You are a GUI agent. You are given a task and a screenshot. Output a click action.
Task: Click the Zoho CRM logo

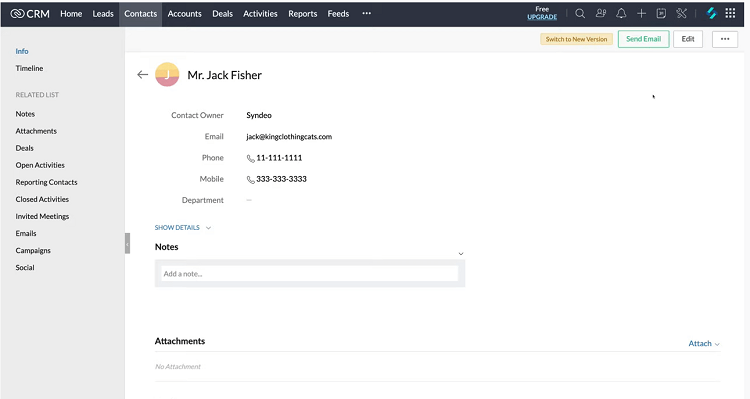(x=30, y=14)
